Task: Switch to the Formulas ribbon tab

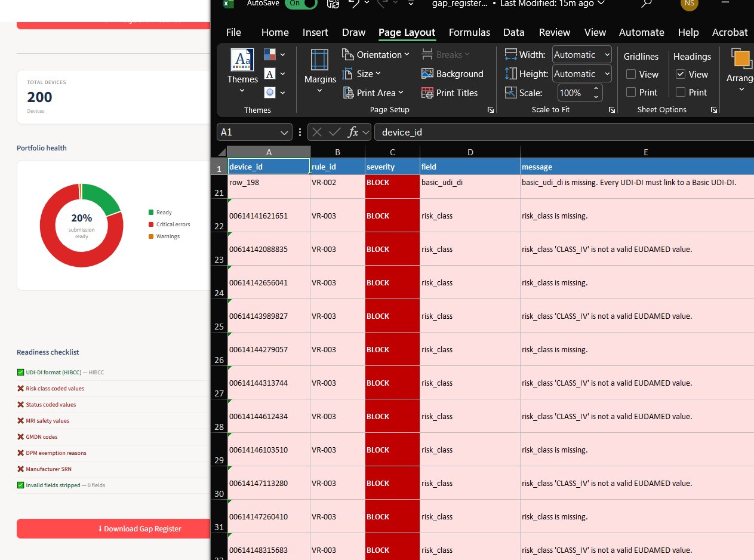Action: tap(469, 32)
